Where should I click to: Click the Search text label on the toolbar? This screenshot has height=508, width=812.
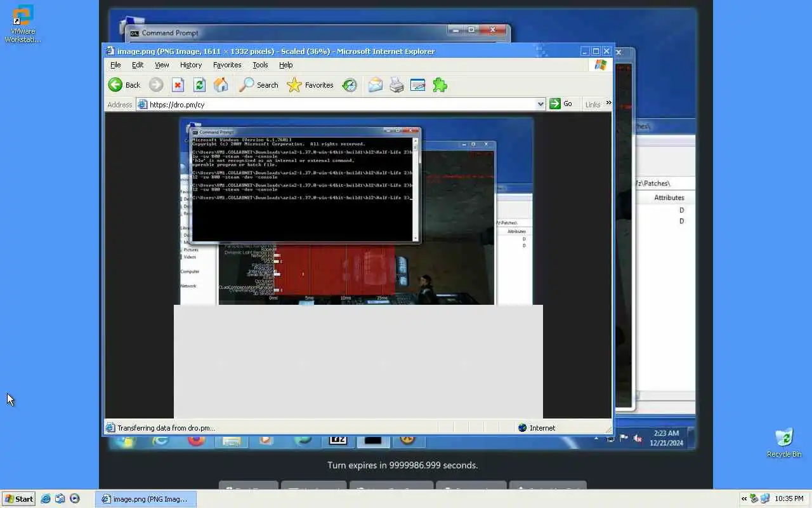point(268,85)
